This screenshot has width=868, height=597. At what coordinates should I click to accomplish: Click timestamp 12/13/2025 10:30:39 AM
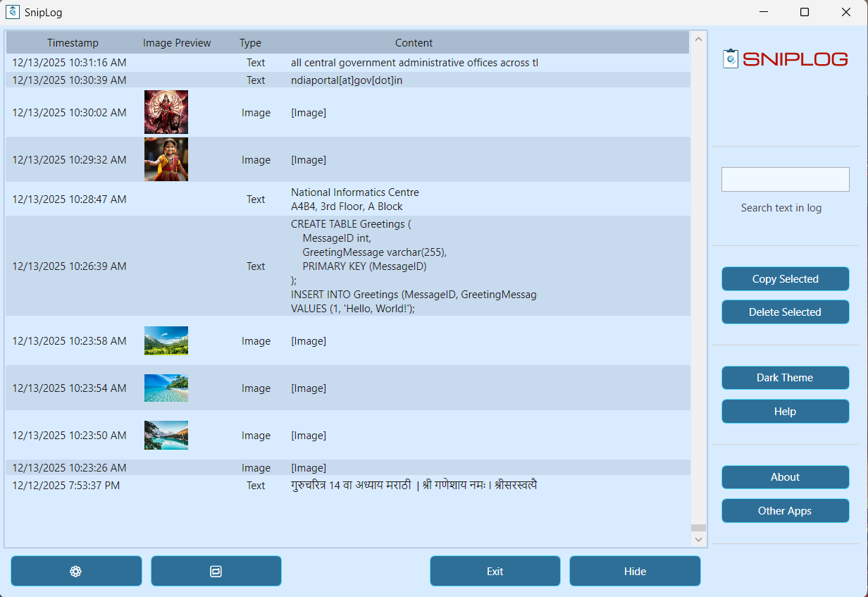tap(69, 80)
